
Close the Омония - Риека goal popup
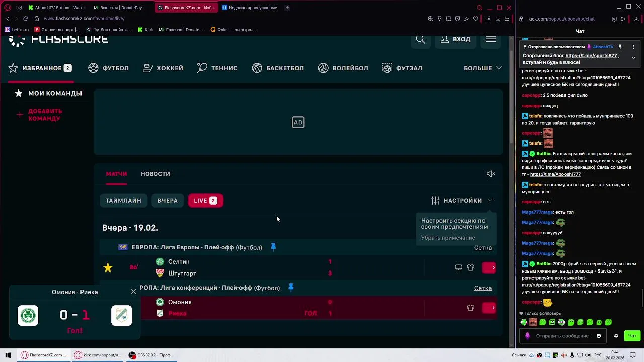pos(133,292)
